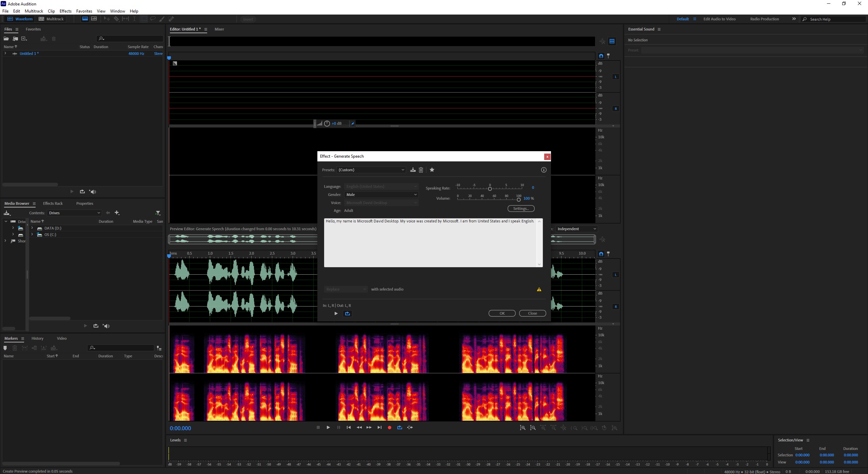Click the Skip Selection transport icon
The height and width of the screenshot is (474, 868).
pyautogui.click(x=410, y=428)
